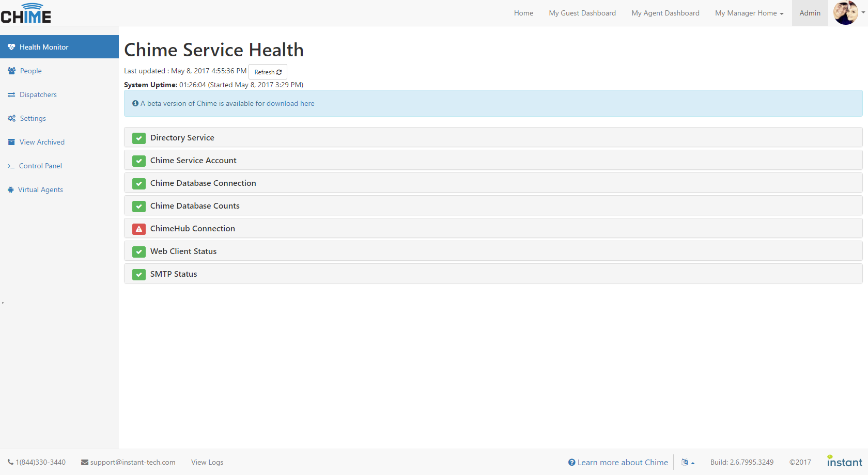Click the View Archived box icon
868x475 pixels.
pos(11,142)
